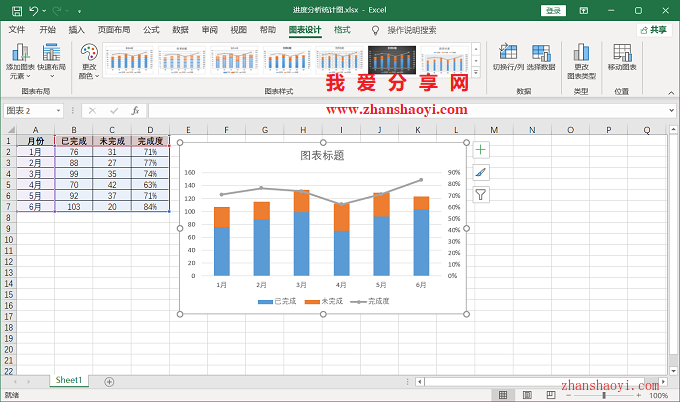Click the 完成度 legend entry
This screenshot has height=402, width=680.
pos(369,301)
